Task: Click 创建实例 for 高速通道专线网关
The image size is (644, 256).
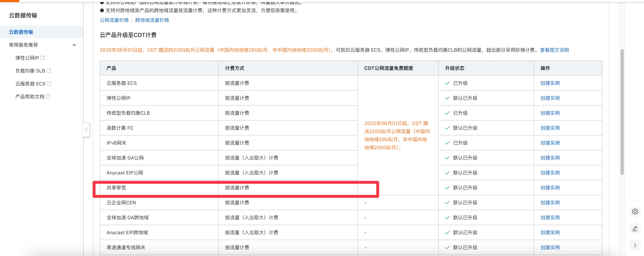Action: (550, 248)
